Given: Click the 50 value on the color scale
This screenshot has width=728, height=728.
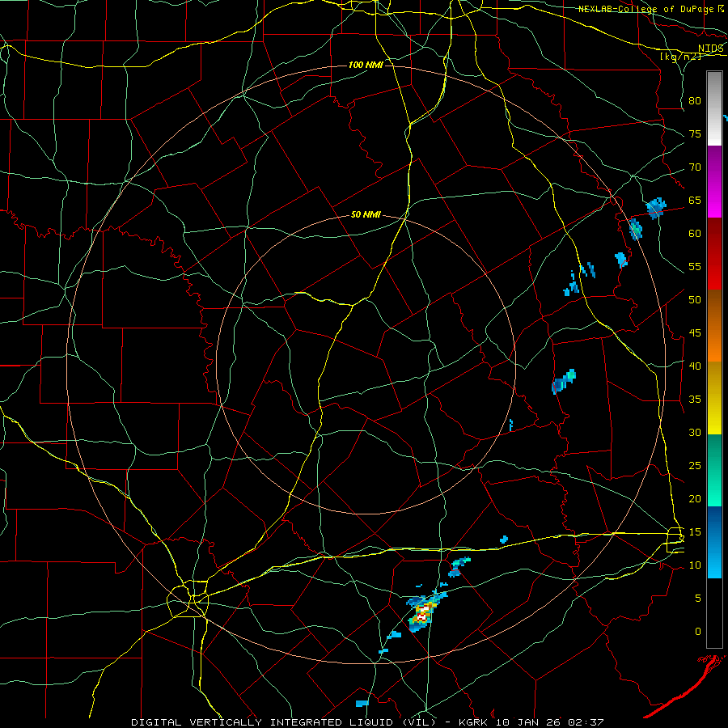Looking at the screenshot, I should coord(695,299).
